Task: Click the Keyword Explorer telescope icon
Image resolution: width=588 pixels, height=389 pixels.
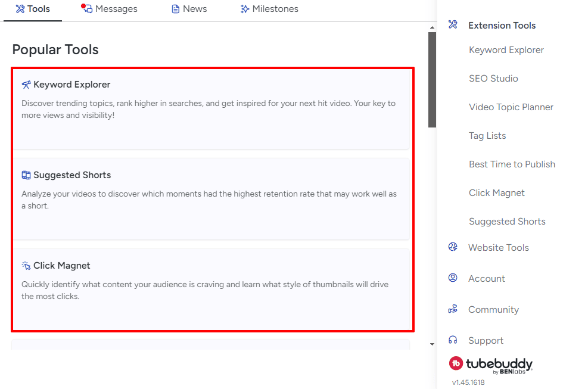Action: click(26, 85)
